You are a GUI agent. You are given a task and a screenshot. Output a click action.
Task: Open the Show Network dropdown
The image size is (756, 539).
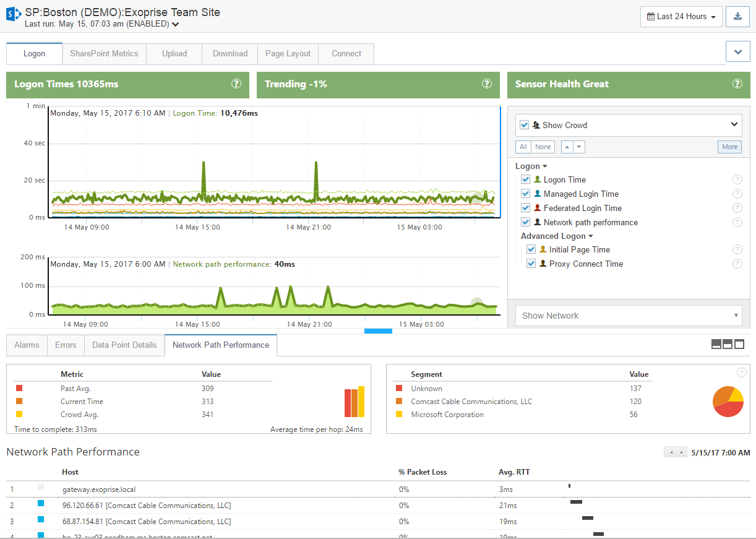click(629, 316)
